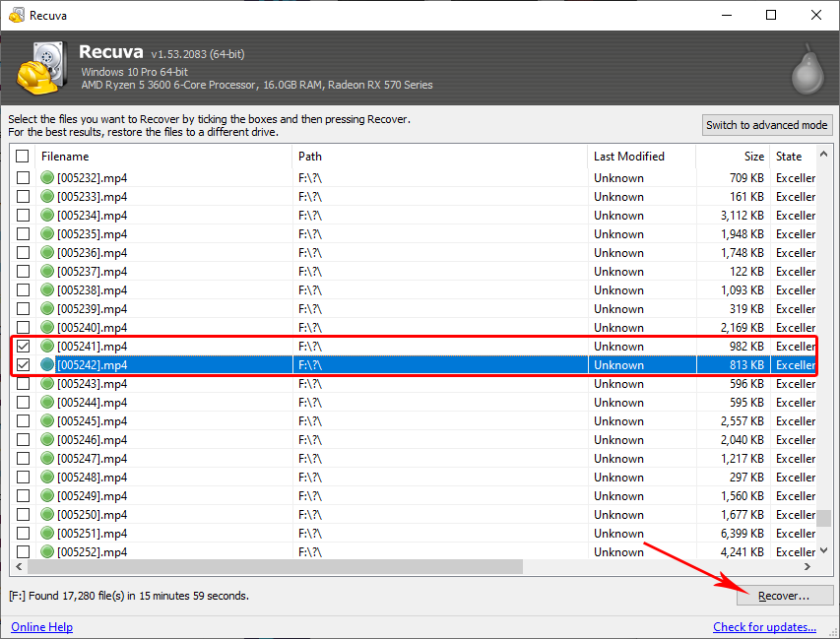Click status dot of selected [005242].mp4

click(47, 364)
